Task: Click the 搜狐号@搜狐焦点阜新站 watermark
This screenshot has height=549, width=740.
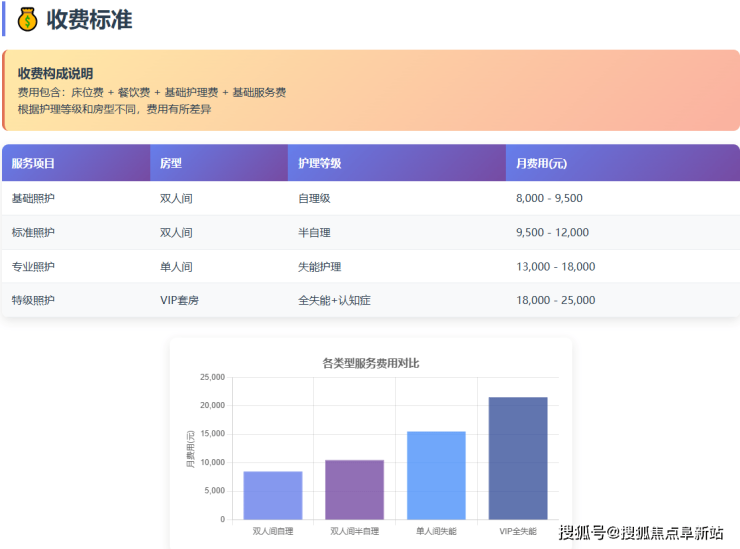Action: (x=640, y=532)
